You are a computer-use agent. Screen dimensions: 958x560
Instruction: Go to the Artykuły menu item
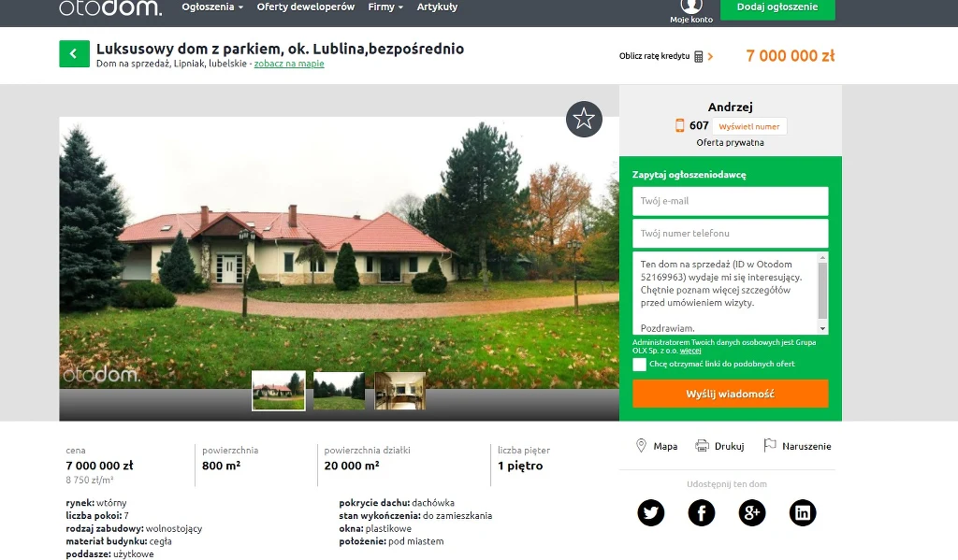click(x=437, y=7)
